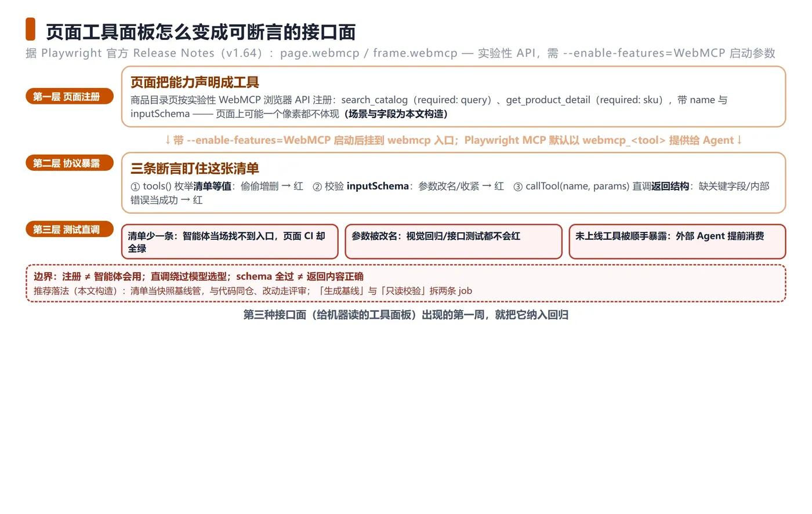Select the card 未上线工具被顺手暴露
This screenshot has height=514, width=812.
pos(677,242)
